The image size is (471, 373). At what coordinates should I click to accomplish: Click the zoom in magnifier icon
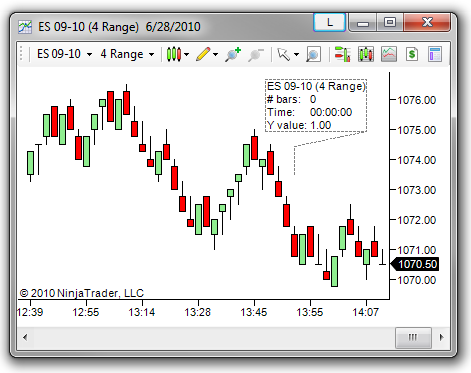click(x=233, y=54)
